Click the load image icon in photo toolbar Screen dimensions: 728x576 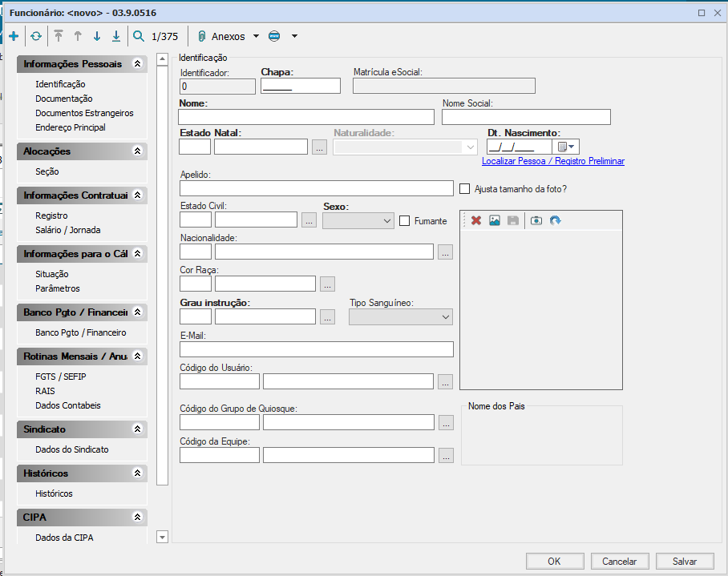point(495,220)
